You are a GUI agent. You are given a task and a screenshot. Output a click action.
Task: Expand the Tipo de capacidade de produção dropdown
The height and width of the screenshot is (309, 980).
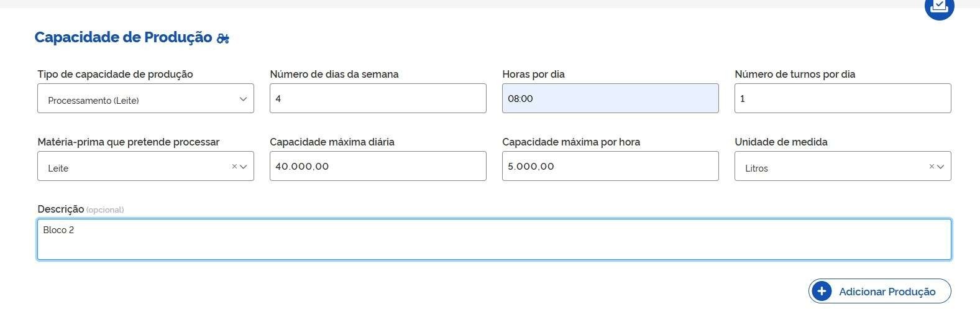243,99
